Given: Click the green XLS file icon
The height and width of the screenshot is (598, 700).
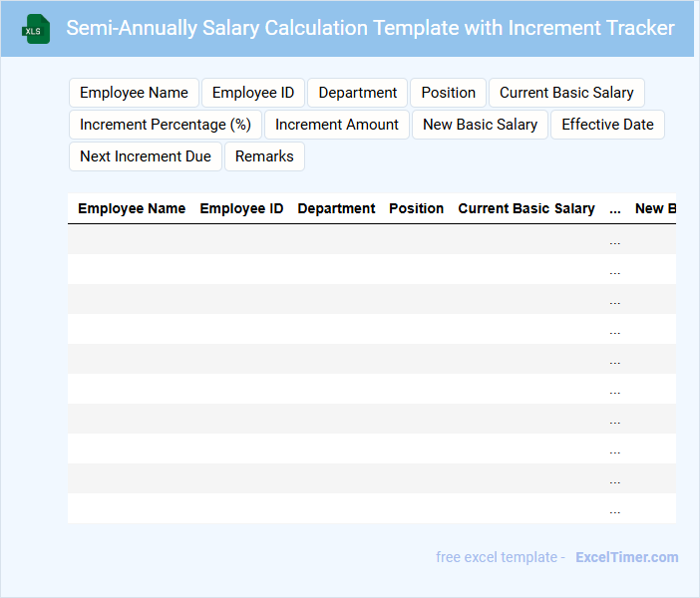Looking at the screenshot, I should point(36,29).
